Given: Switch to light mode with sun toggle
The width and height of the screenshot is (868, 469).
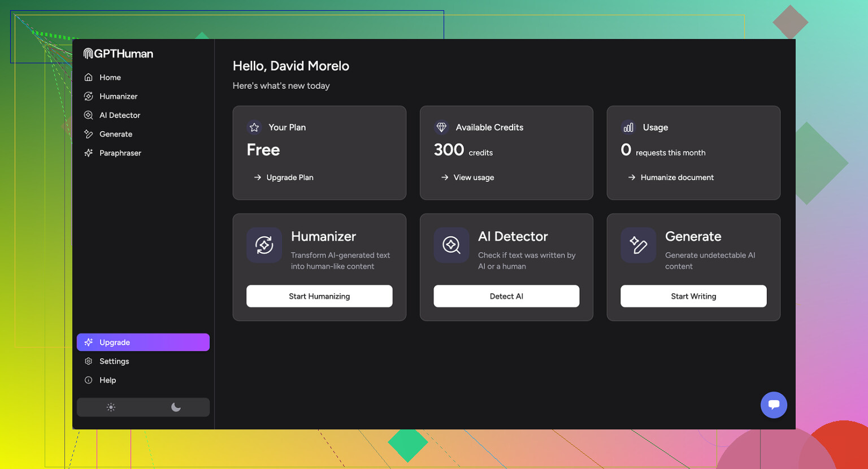Looking at the screenshot, I should pos(111,407).
